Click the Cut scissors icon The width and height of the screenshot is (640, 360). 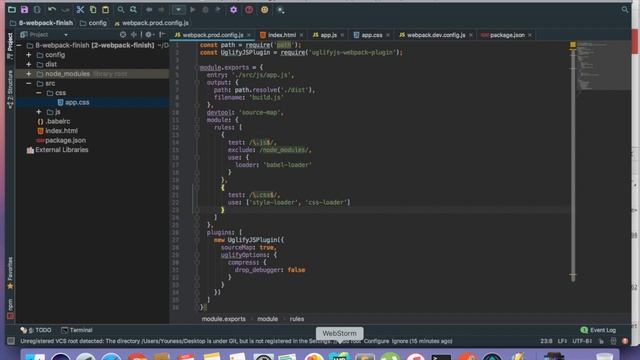coord(80,9)
